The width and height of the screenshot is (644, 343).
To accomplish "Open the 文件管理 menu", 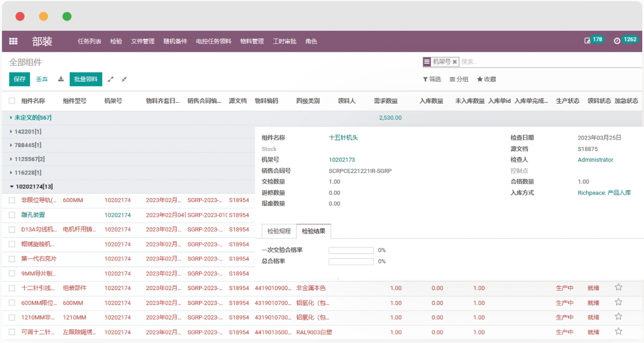I will coord(143,42).
